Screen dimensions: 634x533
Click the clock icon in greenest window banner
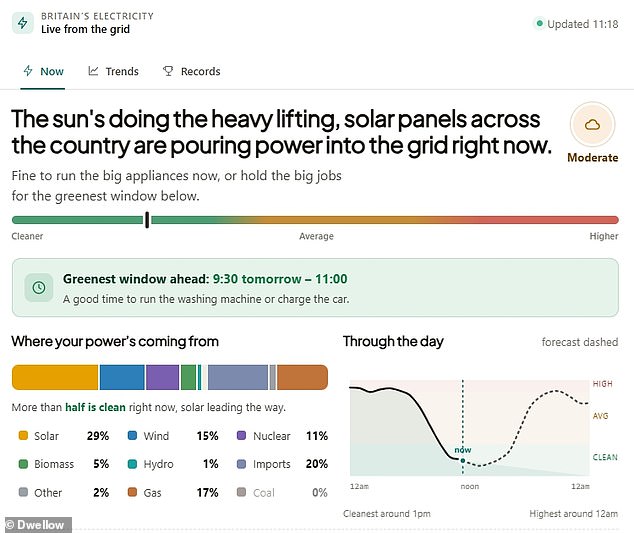pyautogui.click(x=39, y=288)
